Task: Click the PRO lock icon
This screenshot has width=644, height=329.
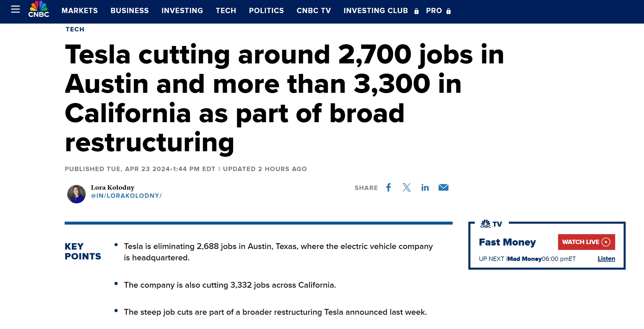Action: 449,11
